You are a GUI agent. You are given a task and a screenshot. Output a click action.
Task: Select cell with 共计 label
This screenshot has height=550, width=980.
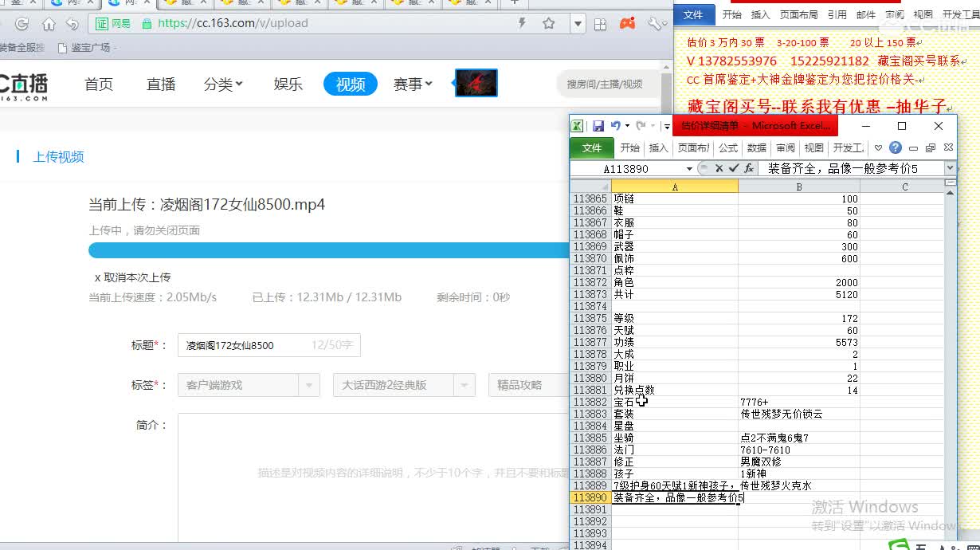tap(675, 294)
